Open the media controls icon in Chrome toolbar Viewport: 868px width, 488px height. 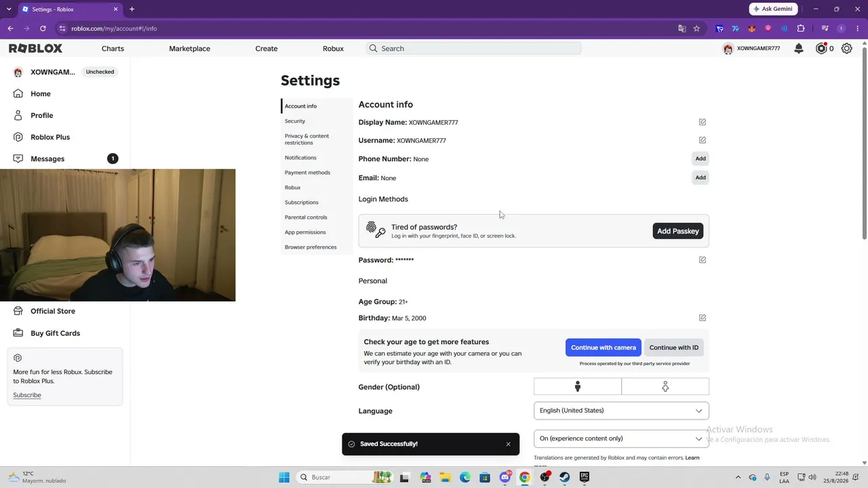(x=825, y=28)
